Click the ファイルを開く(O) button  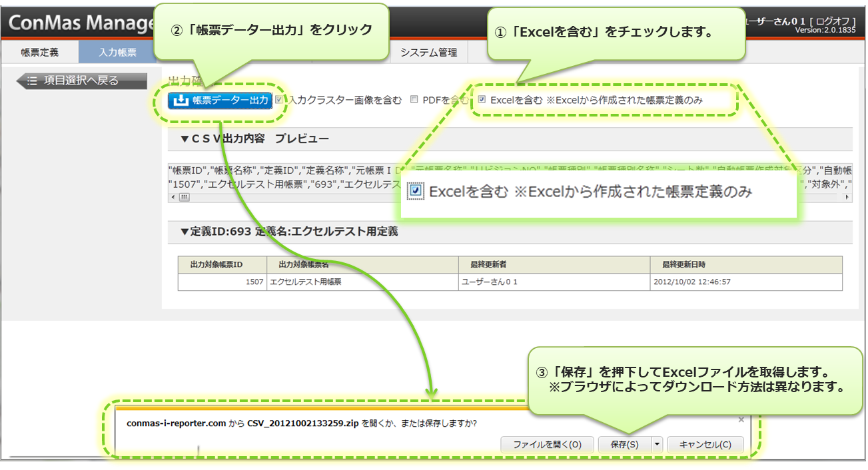coord(547,445)
